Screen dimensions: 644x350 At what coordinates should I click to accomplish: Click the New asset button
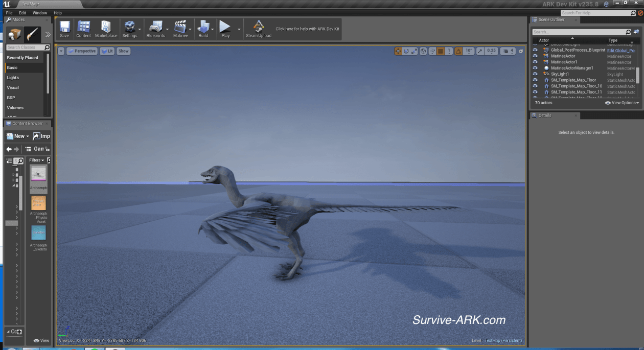(18, 136)
